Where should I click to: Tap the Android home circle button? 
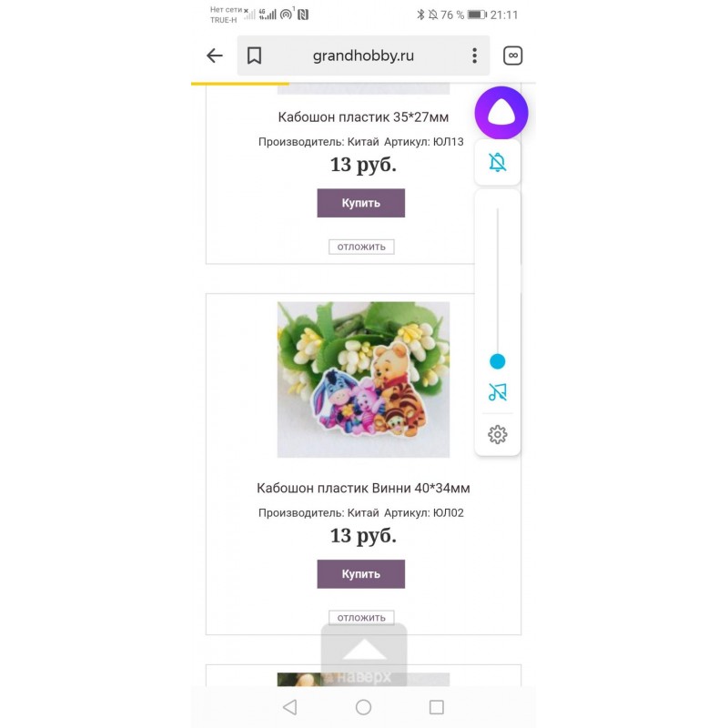click(363, 707)
